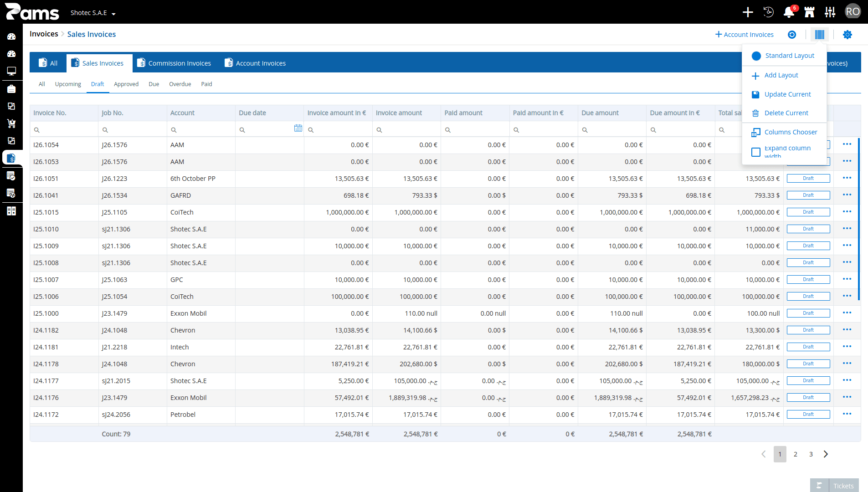
Task: Toggle the Expand column width checkbox
Action: 756,152
